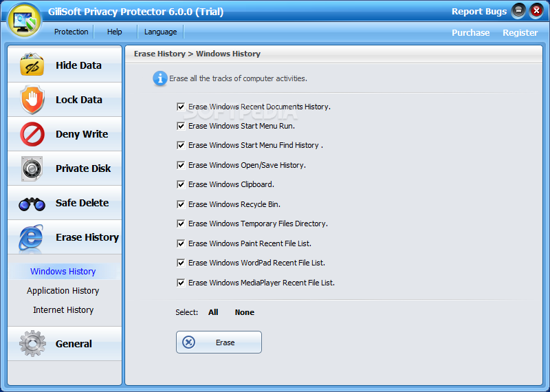Viewport: 550px width, 392px height.
Task: Open the Language menu
Action: pyautogui.click(x=161, y=32)
